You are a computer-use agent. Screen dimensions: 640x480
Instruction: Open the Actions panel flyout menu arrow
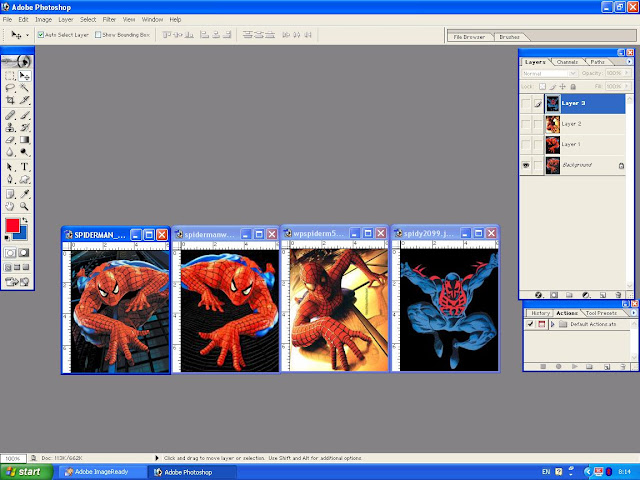point(633,313)
